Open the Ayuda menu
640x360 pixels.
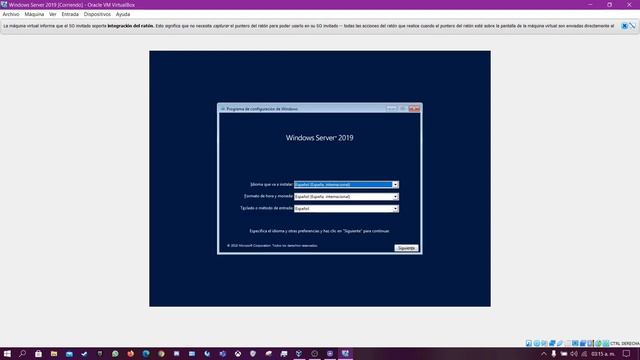coord(123,14)
